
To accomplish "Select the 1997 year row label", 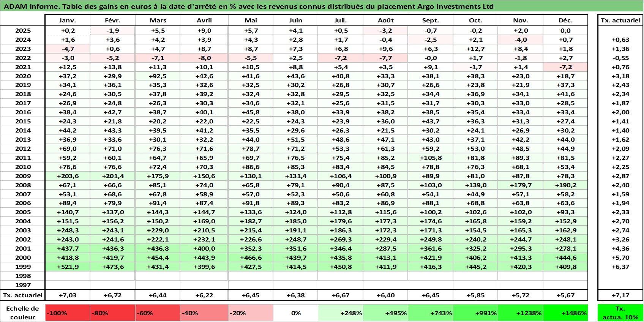I will click(x=23, y=285).
